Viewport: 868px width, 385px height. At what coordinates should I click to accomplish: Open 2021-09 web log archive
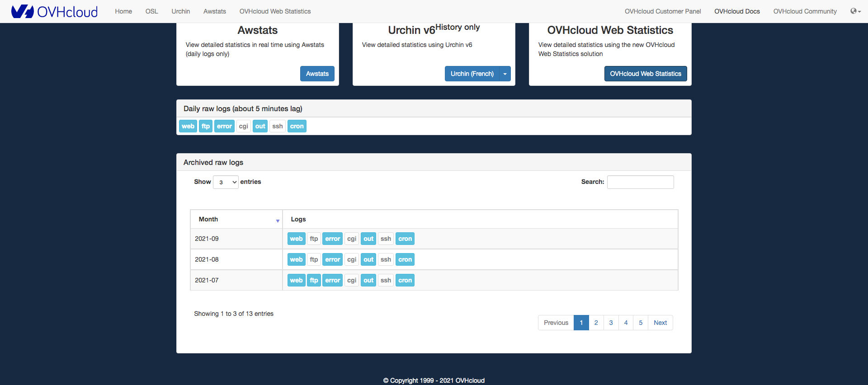tap(297, 239)
